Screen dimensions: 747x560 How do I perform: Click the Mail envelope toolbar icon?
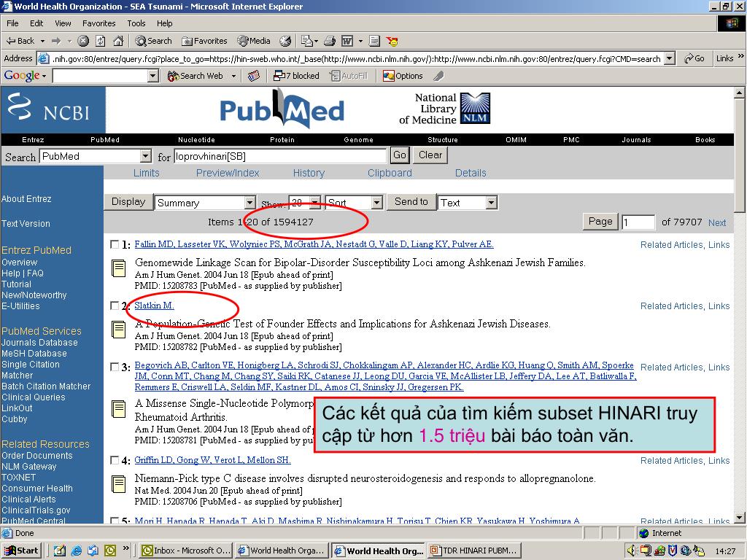tap(307, 41)
